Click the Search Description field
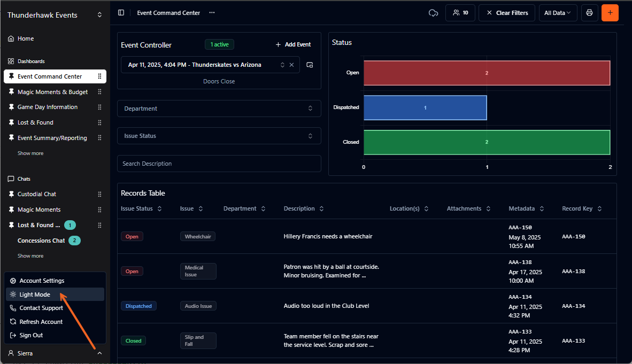The width and height of the screenshot is (632, 364). (219, 163)
